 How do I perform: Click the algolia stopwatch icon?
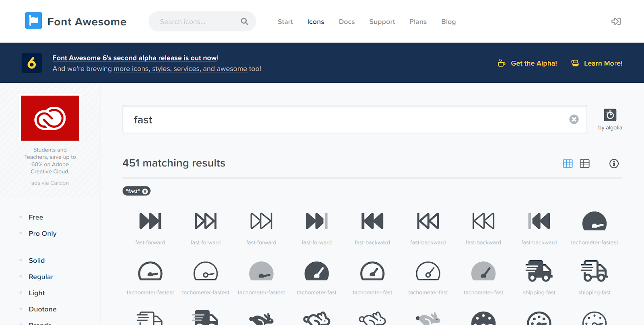(610, 115)
